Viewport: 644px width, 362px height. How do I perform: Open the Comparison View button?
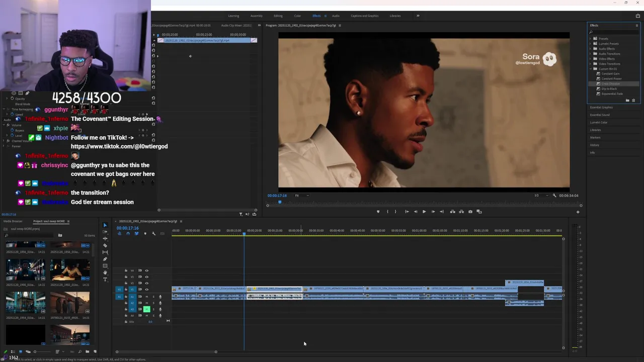[x=479, y=212]
